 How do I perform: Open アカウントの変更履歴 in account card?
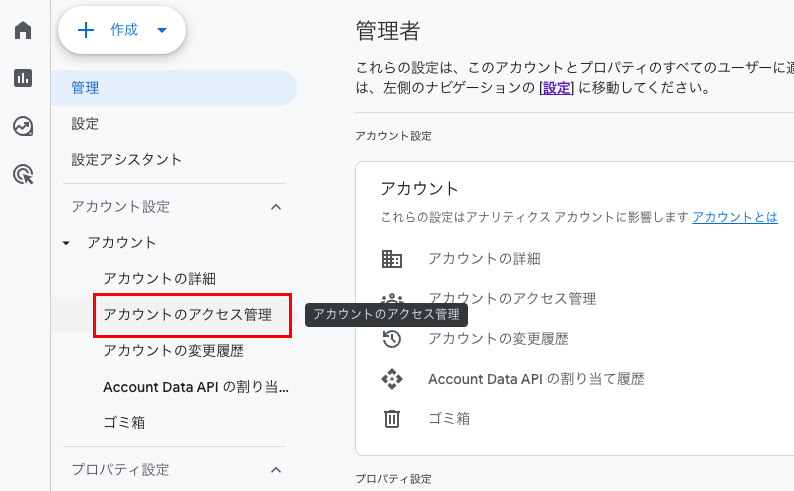pos(498,339)
